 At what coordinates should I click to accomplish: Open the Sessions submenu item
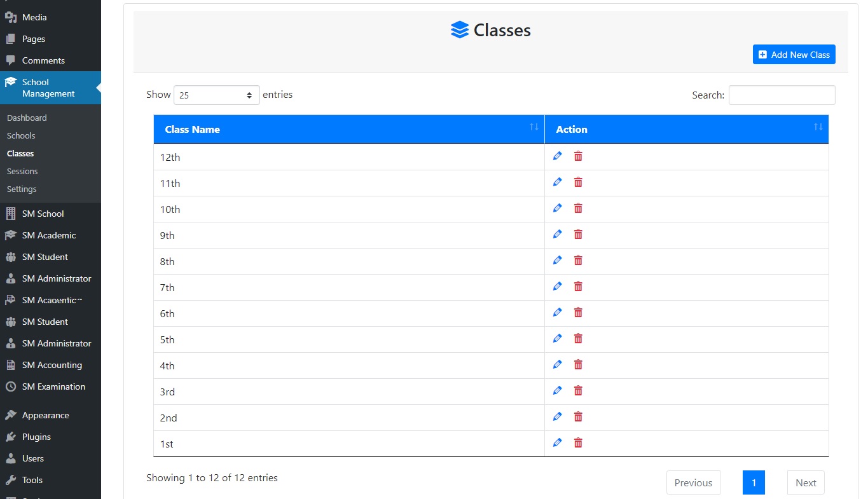[x=22, y=171]
